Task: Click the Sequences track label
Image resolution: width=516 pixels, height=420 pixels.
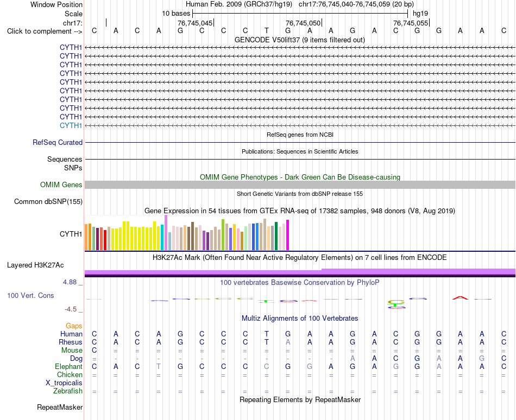Action: (65, 160)
